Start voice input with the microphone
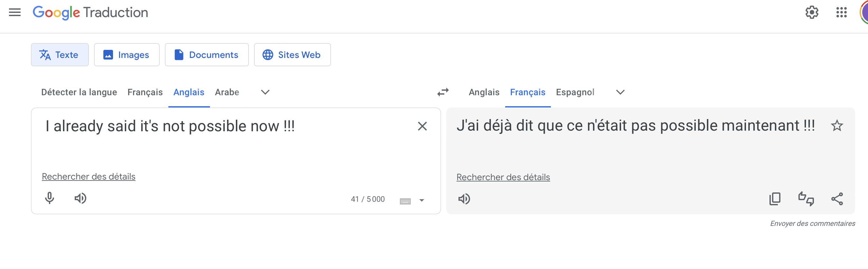The width and height of the screenshot is (868, 269). coord(50,198)
